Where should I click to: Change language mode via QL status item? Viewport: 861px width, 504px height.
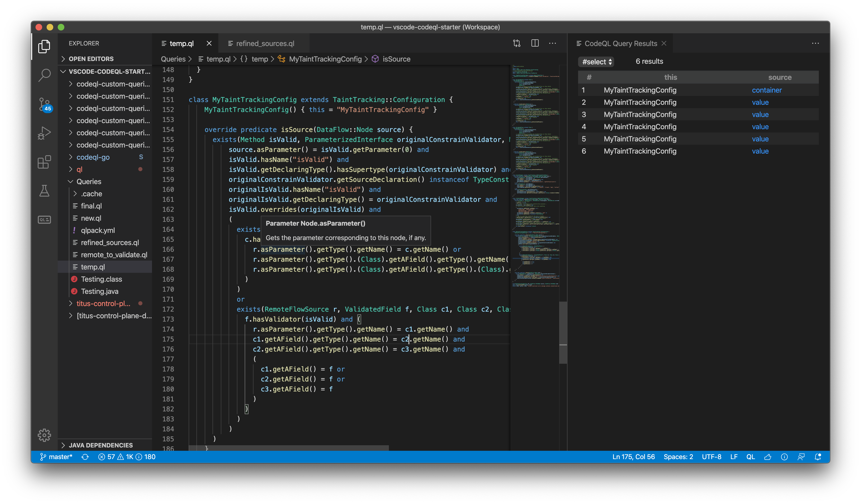750,457
